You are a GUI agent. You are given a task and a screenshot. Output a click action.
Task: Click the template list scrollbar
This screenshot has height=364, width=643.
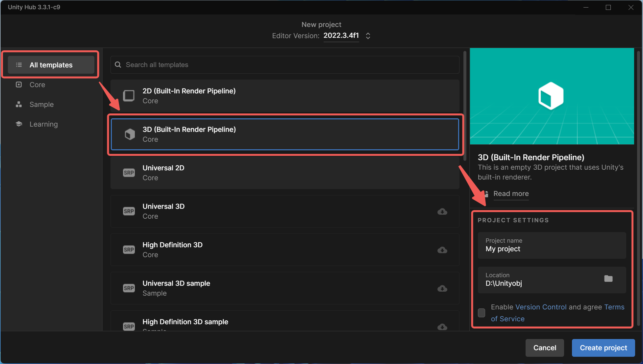464,105
